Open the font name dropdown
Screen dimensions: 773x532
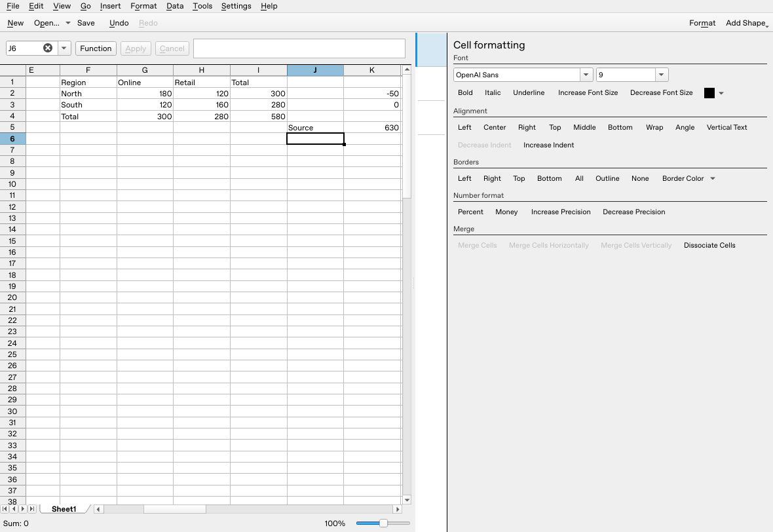click(586, 75)
